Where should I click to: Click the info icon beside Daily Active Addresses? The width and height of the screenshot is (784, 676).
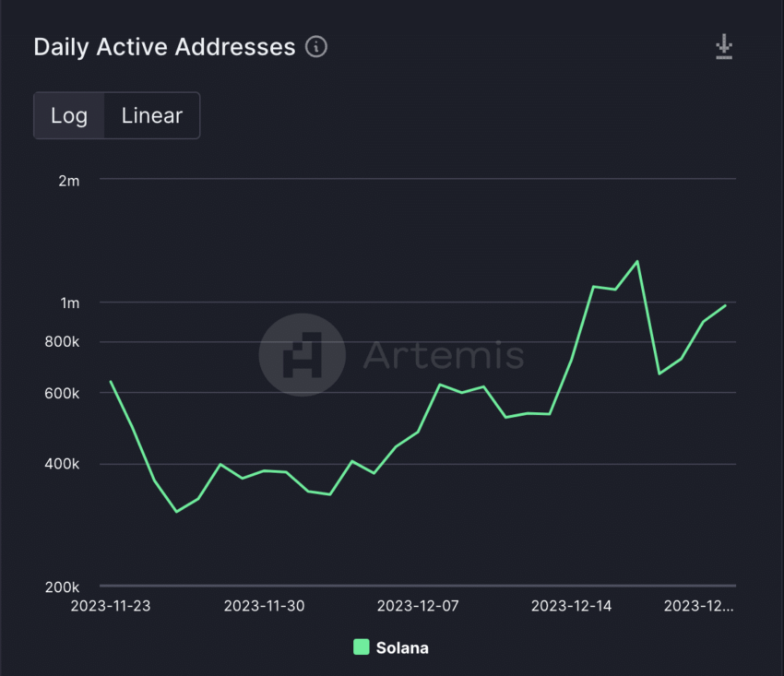[x=316, y=47]
